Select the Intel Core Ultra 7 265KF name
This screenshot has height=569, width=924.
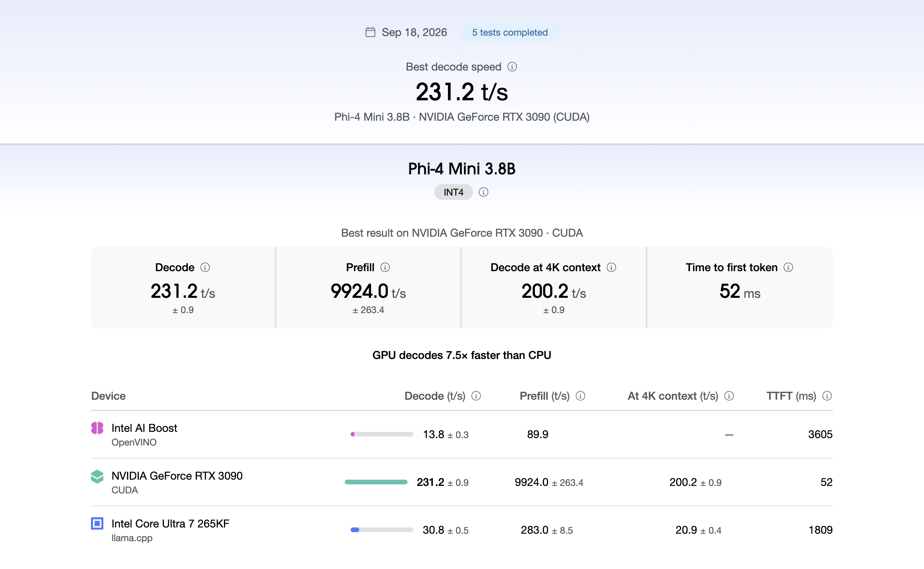pyautogui.click(x=170, y=524)
